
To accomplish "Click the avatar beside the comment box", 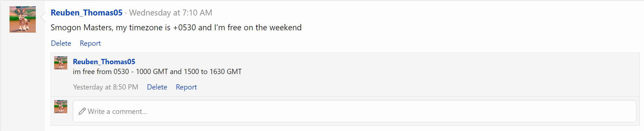I will [x=61, y=107].
